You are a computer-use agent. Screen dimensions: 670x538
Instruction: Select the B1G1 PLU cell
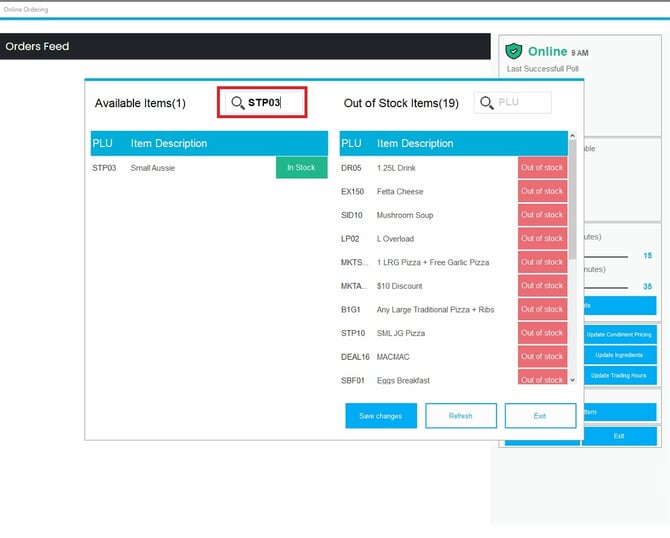pos(351,309)
